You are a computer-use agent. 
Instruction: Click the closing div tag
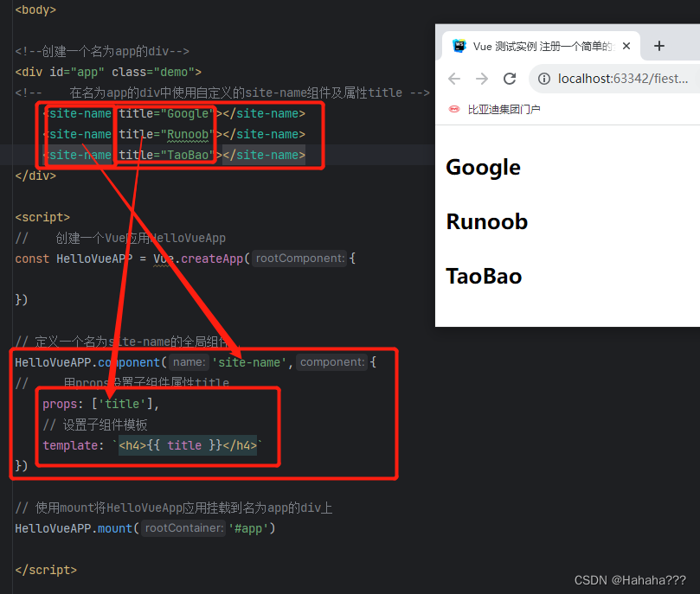click(35, 176)
